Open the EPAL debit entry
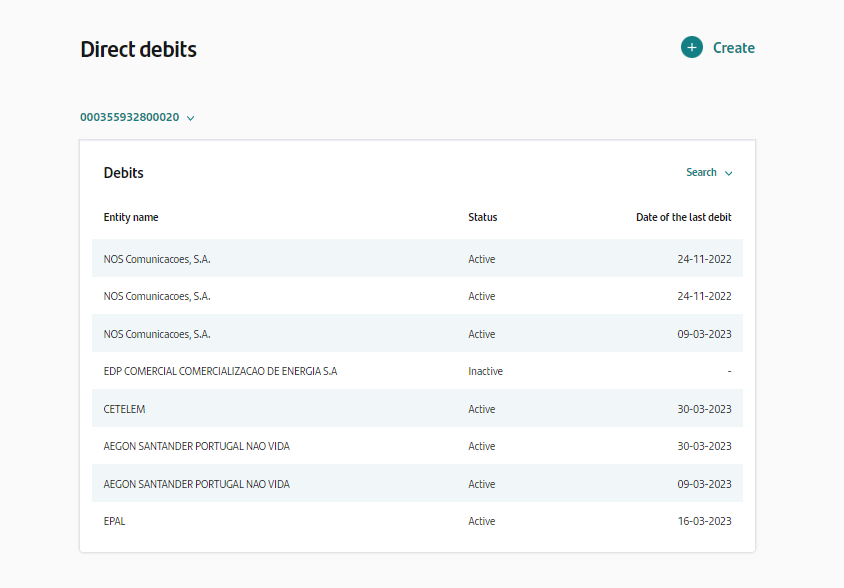The width and height of the screenshot is (844, 588). (417, 521)
